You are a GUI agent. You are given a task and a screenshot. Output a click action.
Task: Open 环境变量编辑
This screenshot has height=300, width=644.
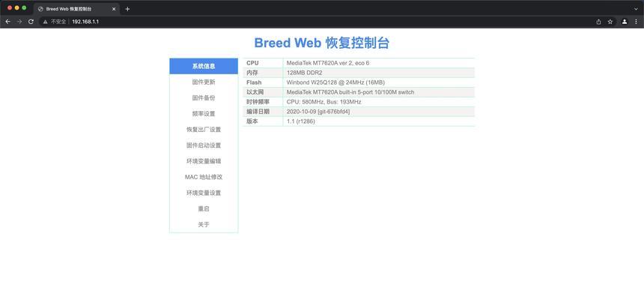[x=204, y=161]
